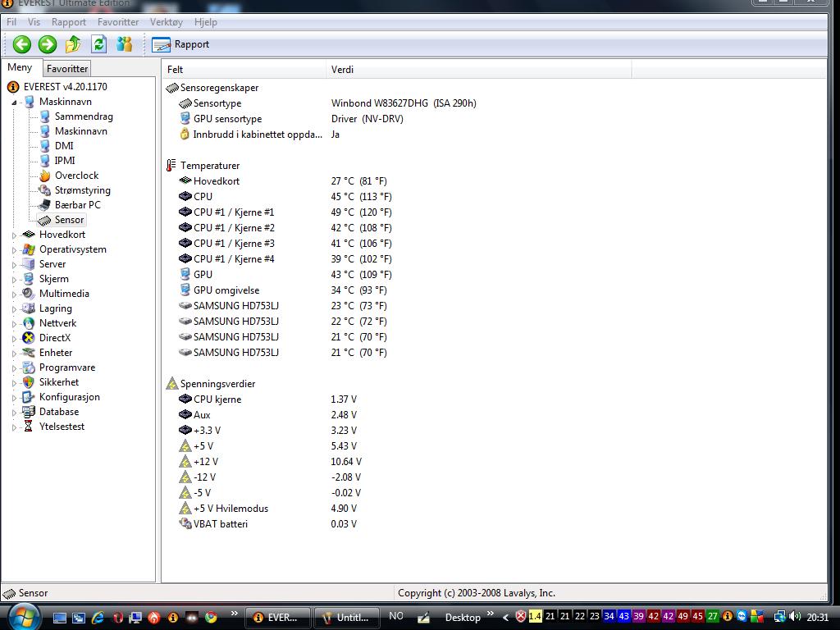Select the IPMI tree item

[64, 161]
